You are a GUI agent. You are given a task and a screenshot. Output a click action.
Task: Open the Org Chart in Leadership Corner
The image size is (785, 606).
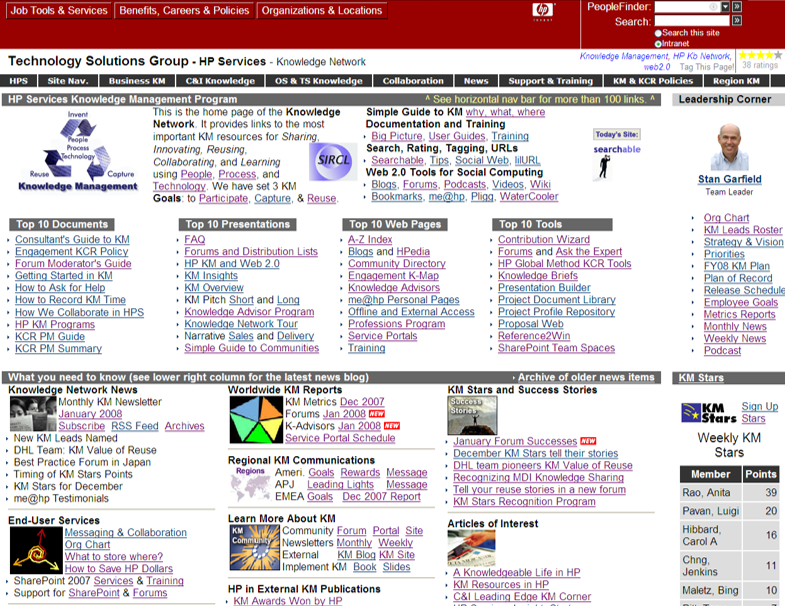tap(726, 217)
